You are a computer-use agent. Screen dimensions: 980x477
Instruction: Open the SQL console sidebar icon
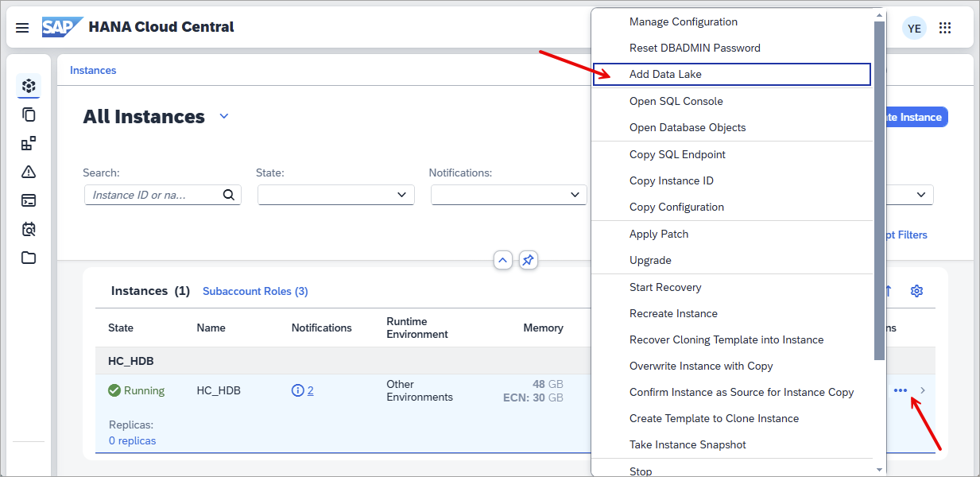point(29,200)
